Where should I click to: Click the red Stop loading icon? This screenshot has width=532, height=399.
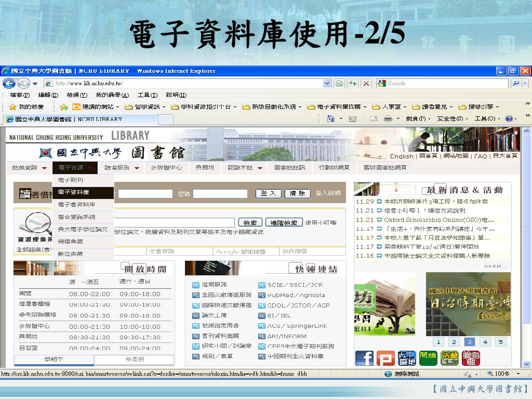366,83
